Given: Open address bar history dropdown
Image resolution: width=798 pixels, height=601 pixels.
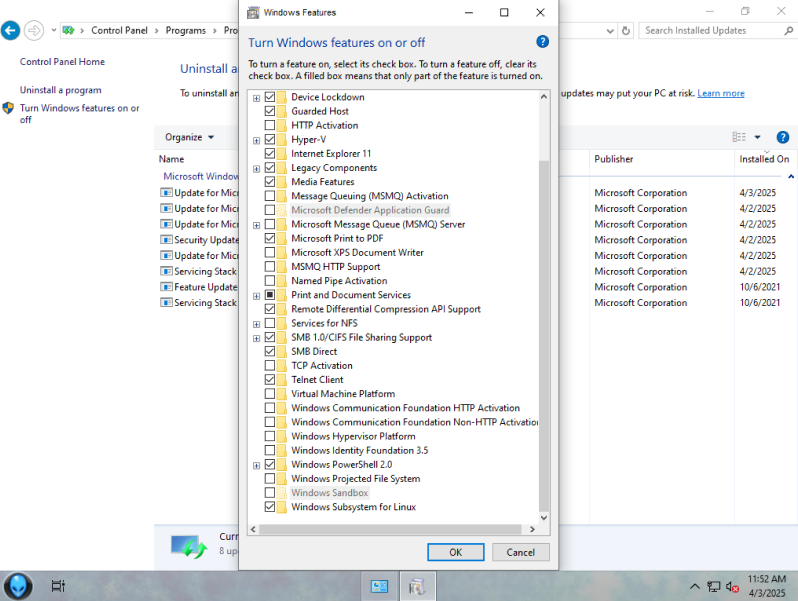Looking at the screenshot, I should click(x=610, y=31).
